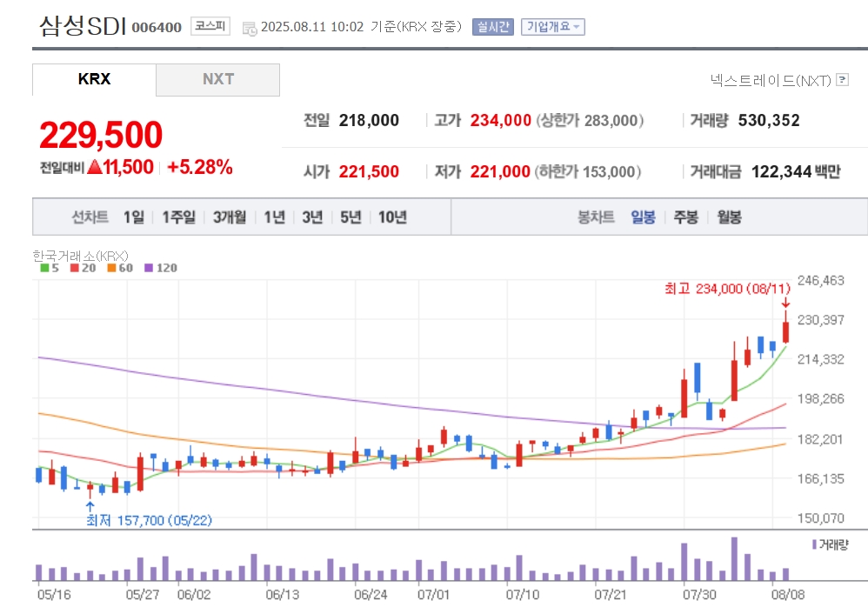This screenshot has height=614, width=868.
Task: Click the 거래량 530,352 value
Action: pos(768,120)
